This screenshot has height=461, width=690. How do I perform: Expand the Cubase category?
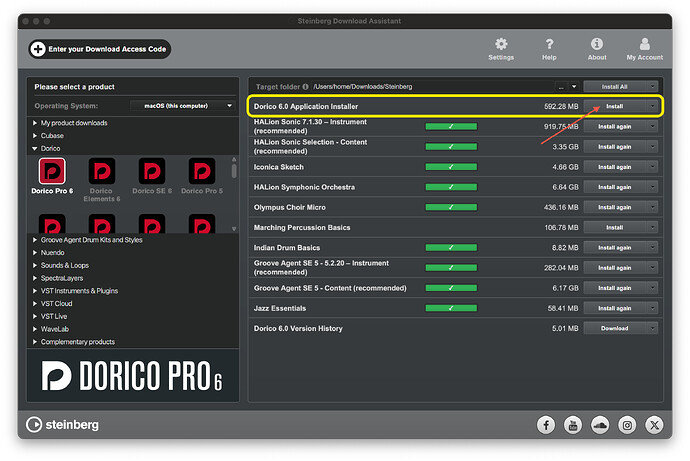35,135
